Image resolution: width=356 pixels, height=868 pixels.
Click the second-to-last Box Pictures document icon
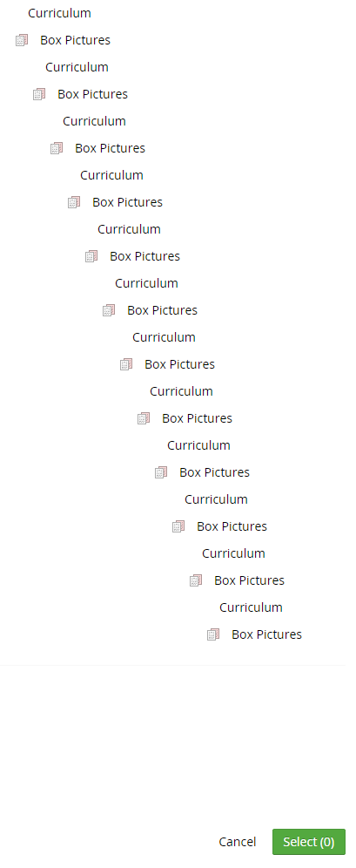pos(196,580)
